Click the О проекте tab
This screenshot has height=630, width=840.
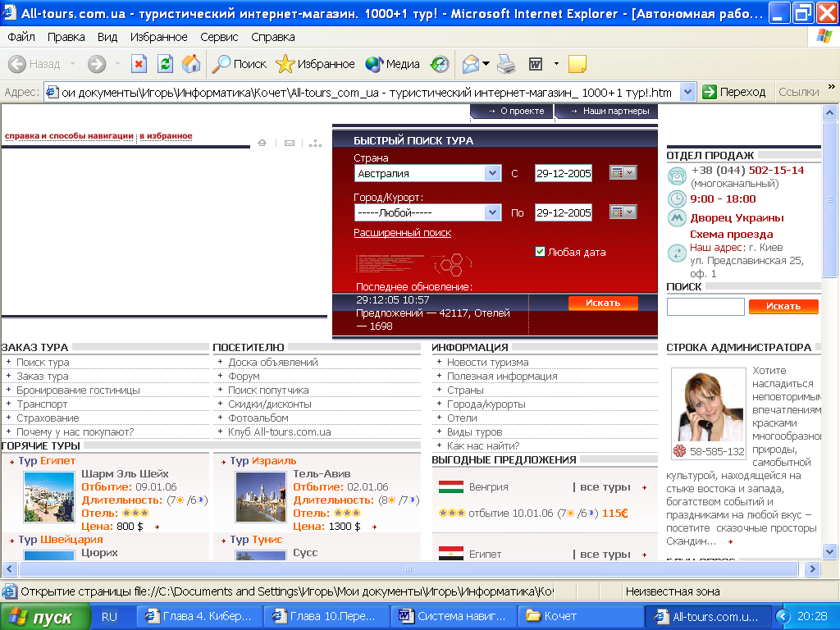pyautogui.click(x=512, y=111)
